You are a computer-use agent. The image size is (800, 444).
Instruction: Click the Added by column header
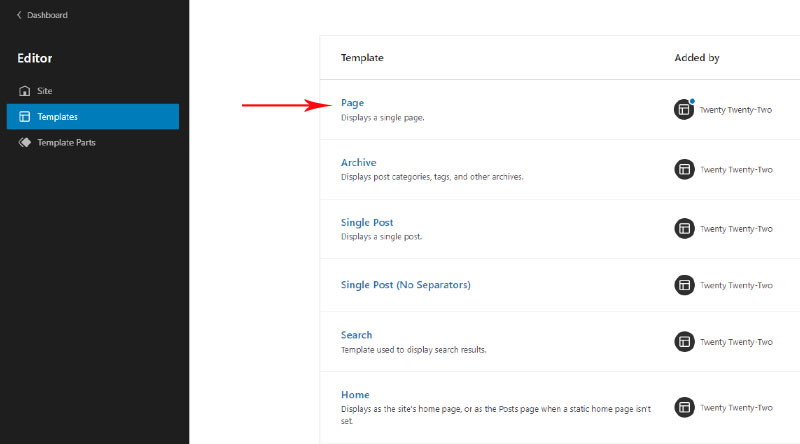(697, 58)
